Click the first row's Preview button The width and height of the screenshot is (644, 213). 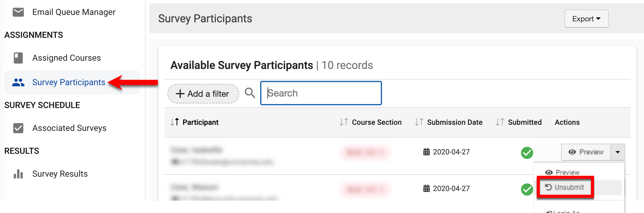click(586, 152)
